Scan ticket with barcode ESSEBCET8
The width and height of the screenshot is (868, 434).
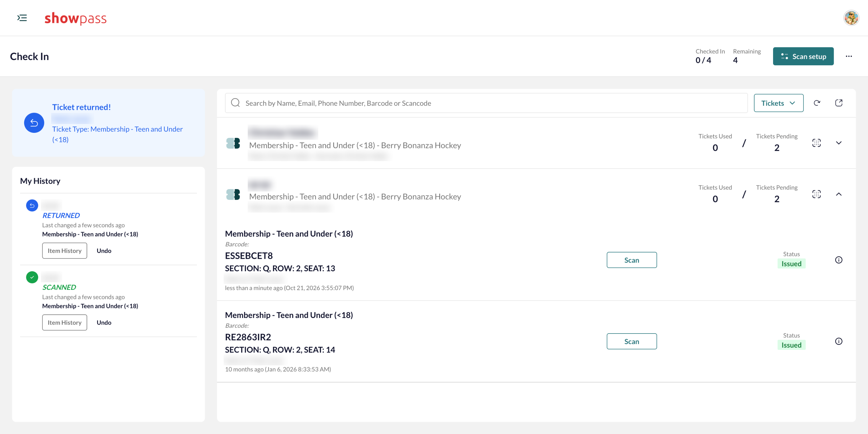631,260
